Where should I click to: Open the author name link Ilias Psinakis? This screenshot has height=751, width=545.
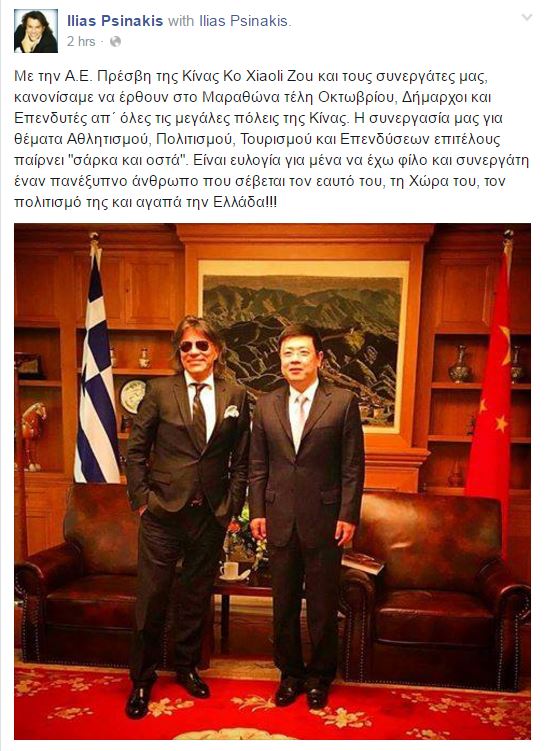coord(115,21)
